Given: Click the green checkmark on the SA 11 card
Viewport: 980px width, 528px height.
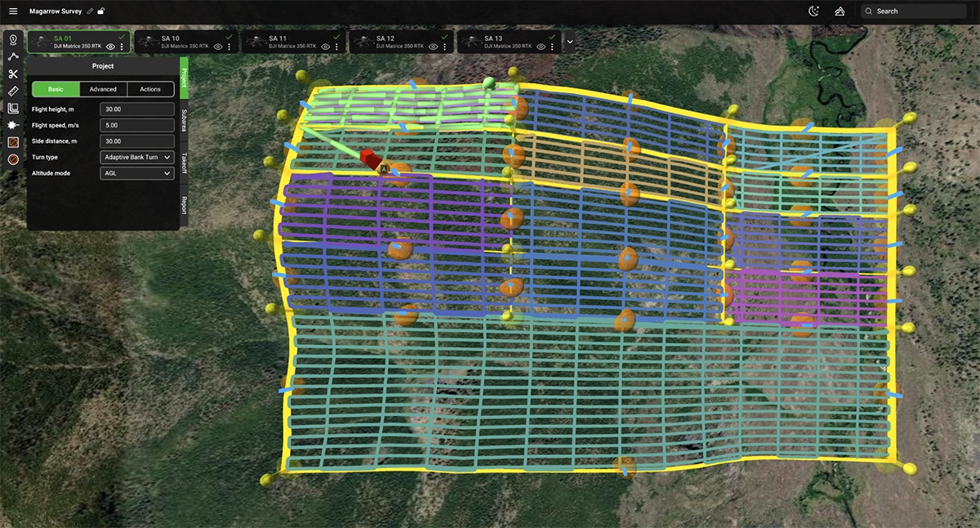Looking at the screenshot, I should 336,37.
